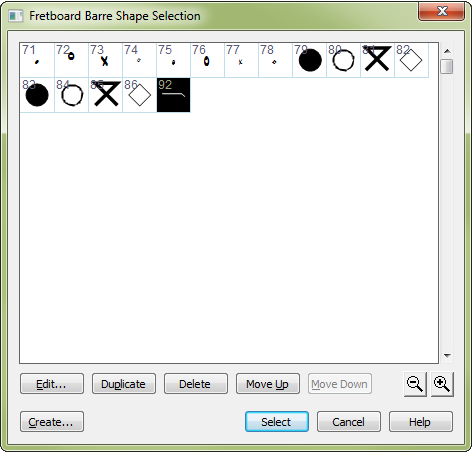Confirm with the Select button

click(x=277, y=422)
